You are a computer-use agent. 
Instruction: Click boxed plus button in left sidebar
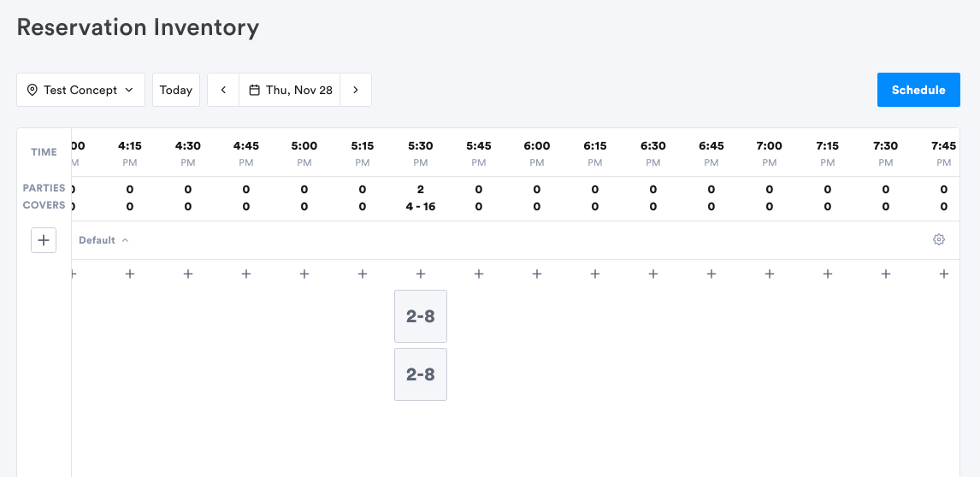(44, 240)
